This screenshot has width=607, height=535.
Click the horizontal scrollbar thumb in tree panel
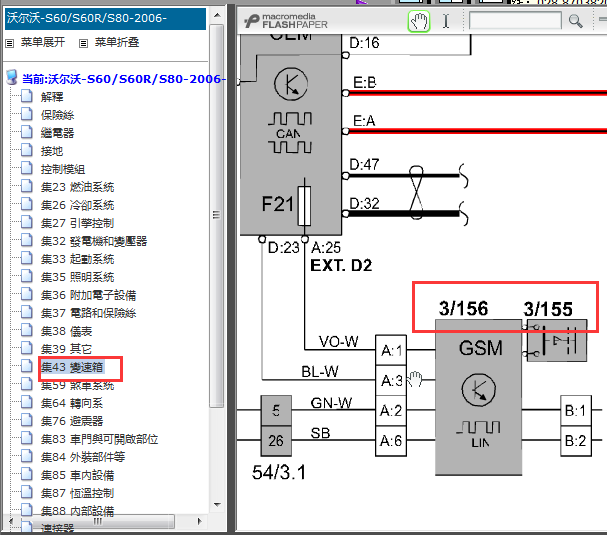point(98,521)
